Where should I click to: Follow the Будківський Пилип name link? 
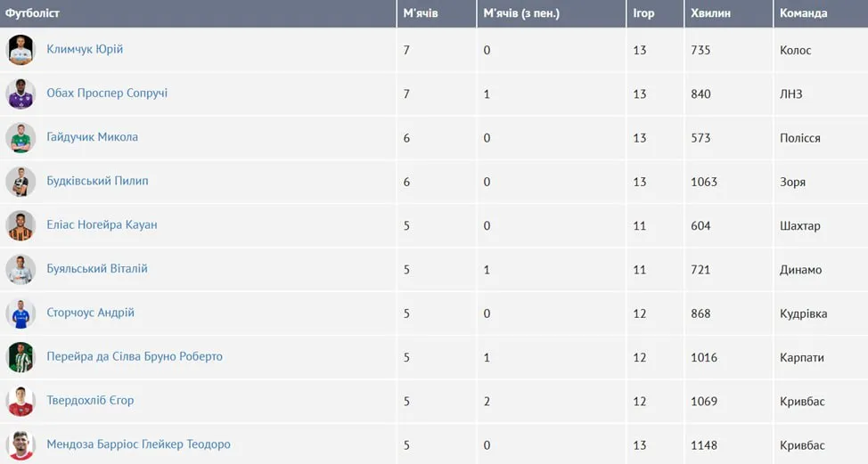[97, 181]
